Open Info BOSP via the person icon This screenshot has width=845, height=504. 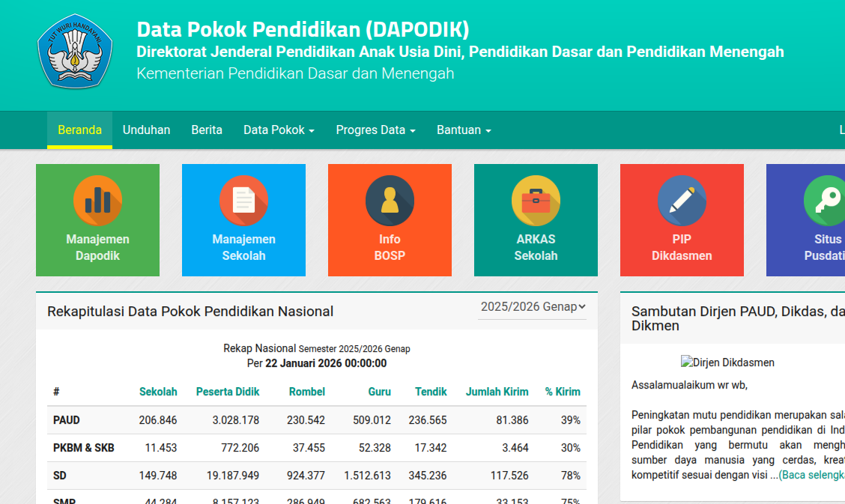[x=390, y=200]
